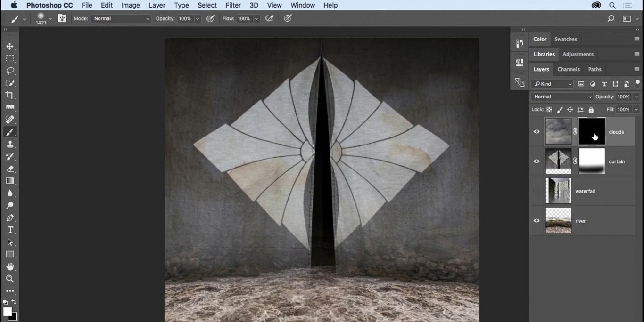
Task: Switch to the Channels tab
Action: pos(569,69)
